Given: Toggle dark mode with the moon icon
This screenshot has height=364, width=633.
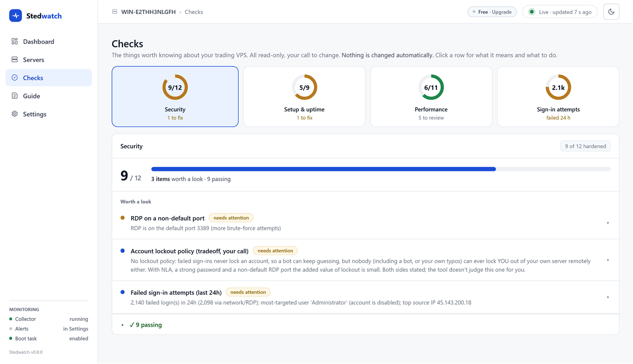Looking at the screenshot, I should coord(611,12).
